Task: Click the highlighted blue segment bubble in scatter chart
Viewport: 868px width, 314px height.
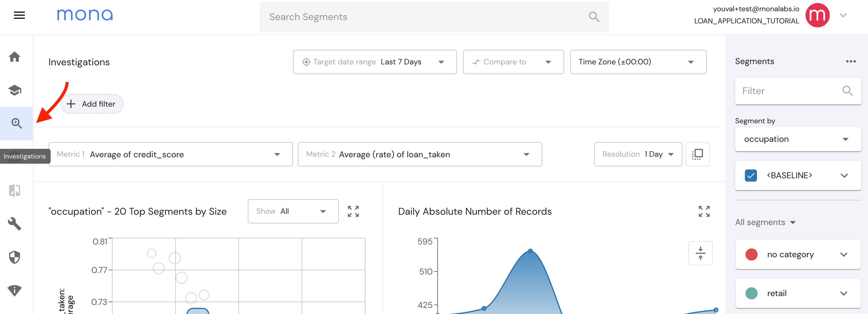Action: click(x=198, y=311)
